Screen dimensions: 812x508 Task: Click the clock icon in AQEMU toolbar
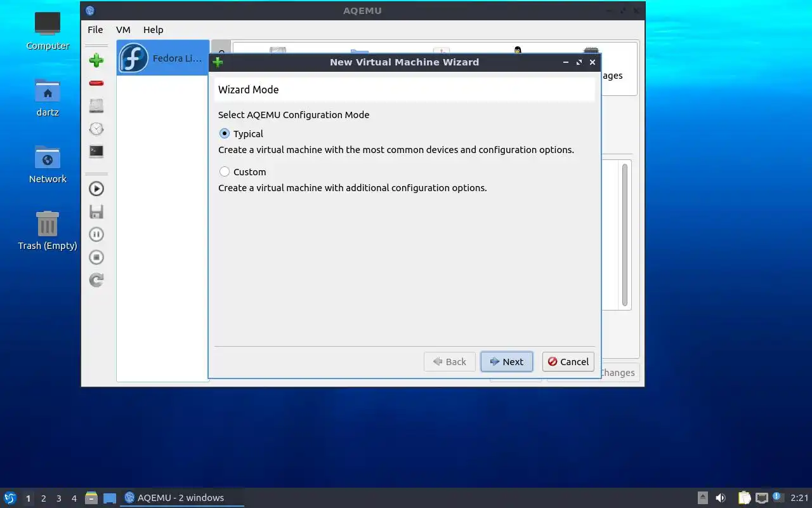click(96, 129)
